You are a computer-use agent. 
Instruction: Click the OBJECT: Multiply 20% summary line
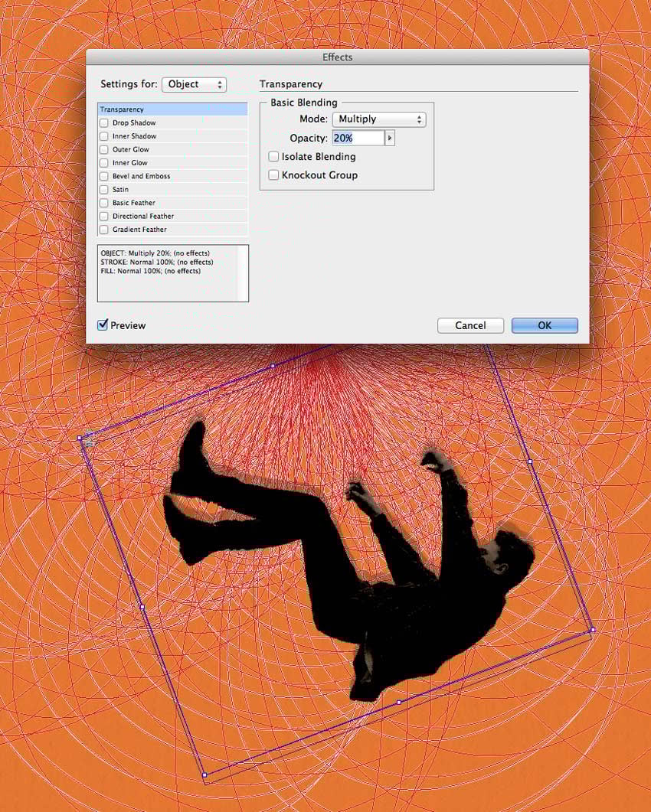155,253
